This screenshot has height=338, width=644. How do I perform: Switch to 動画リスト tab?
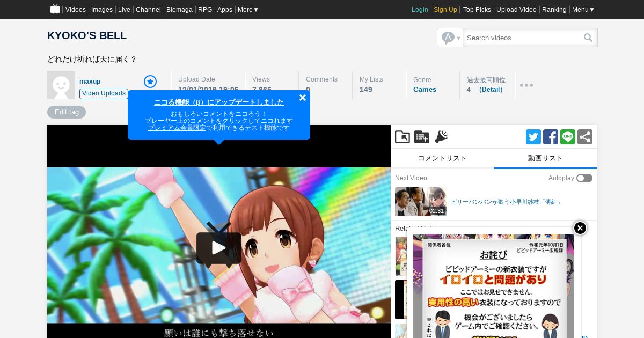pos(545,158)
